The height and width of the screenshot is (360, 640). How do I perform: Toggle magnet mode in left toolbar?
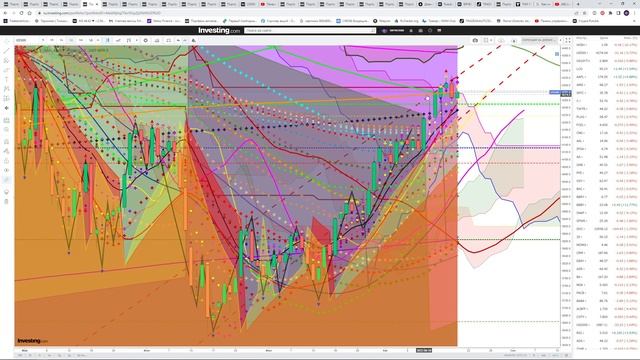[6, 142]
